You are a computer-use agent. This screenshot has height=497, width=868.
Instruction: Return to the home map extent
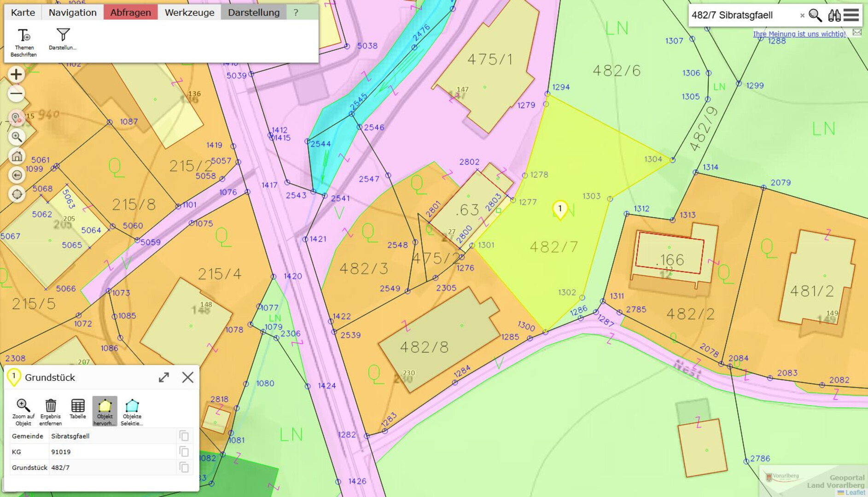(17, 156)
